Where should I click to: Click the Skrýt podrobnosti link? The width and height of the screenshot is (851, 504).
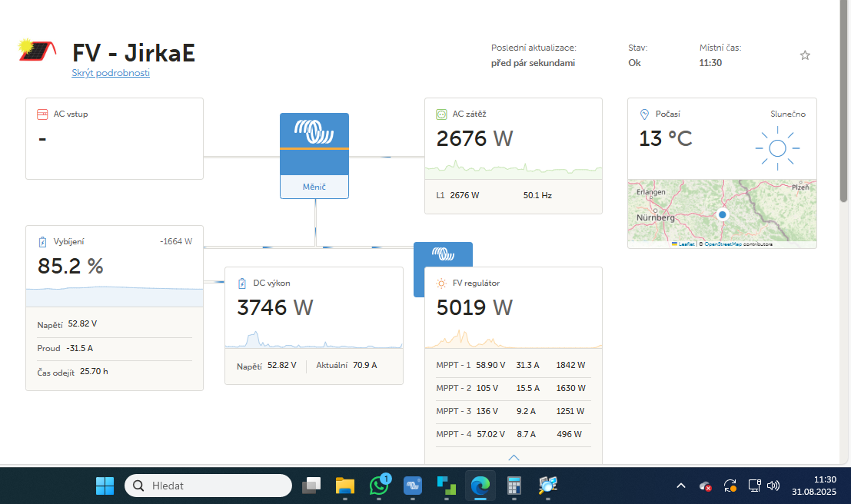click(x=111, y=73)
